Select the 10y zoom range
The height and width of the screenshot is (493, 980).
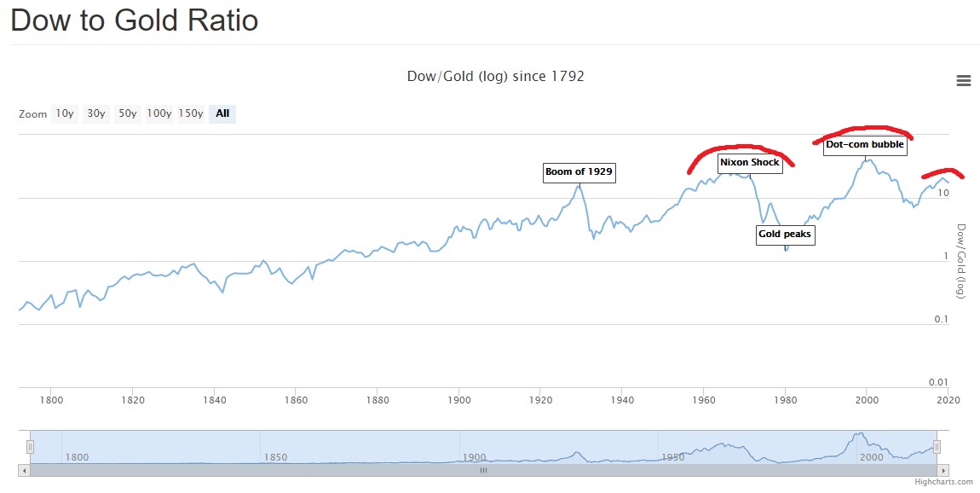click(65, 113)
